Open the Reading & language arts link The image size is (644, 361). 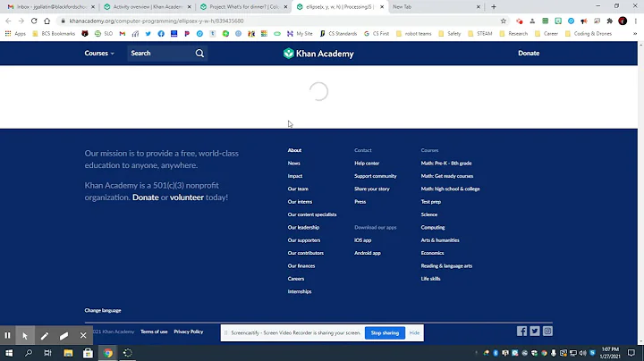click(x=446, y=266)
